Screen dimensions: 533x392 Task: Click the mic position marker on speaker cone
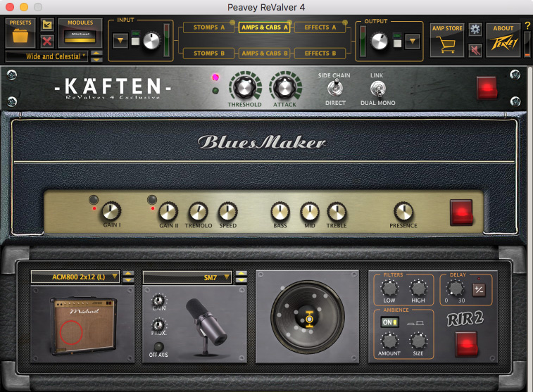click(309, 320)
